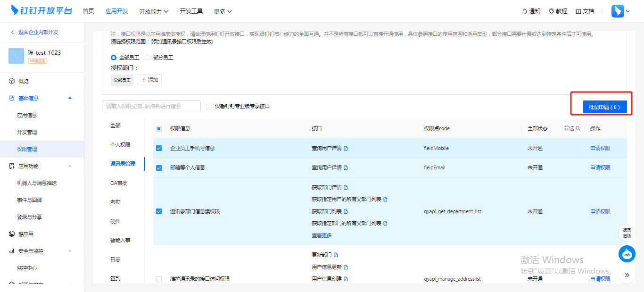Open 开发管理 in sidebar

click(27, 132)
